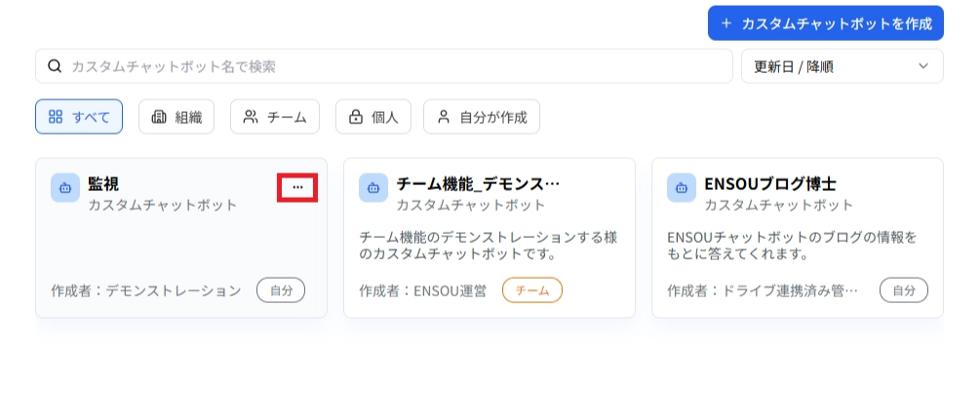
Task: Open the ENSOUブログ博士 chatbot title
Action: point(770,184)
